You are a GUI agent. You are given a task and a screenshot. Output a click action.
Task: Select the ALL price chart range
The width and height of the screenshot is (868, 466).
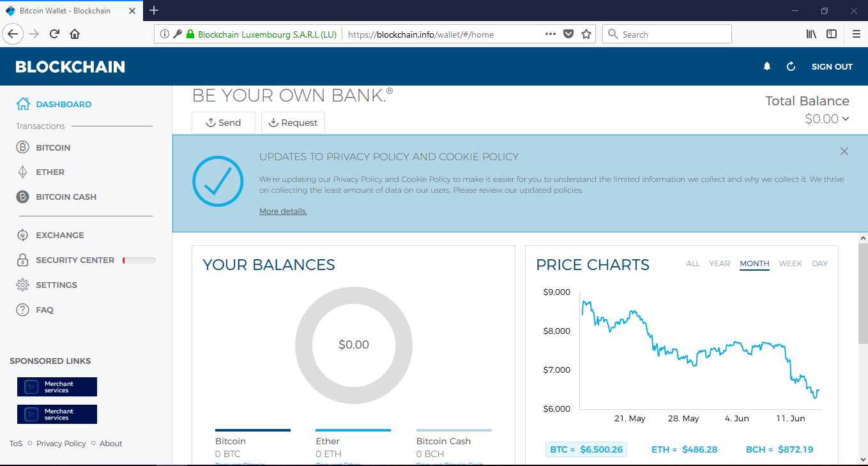click(x=693, y=264)
